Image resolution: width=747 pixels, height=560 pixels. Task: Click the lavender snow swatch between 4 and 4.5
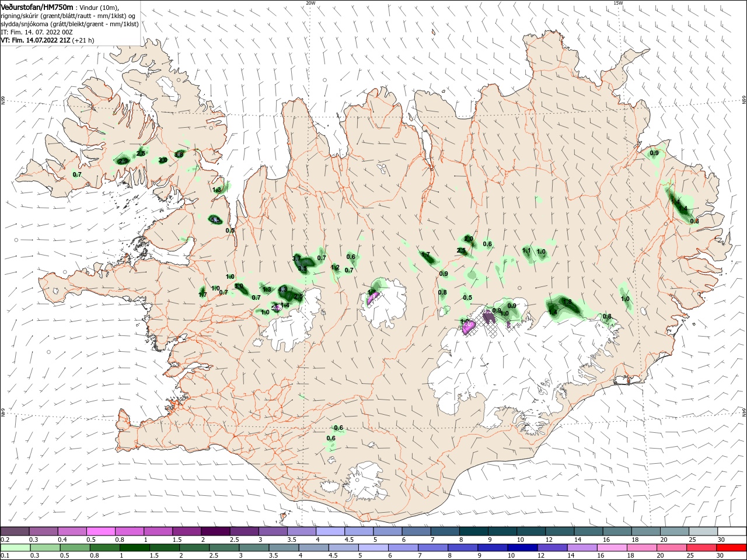(330, 531)
